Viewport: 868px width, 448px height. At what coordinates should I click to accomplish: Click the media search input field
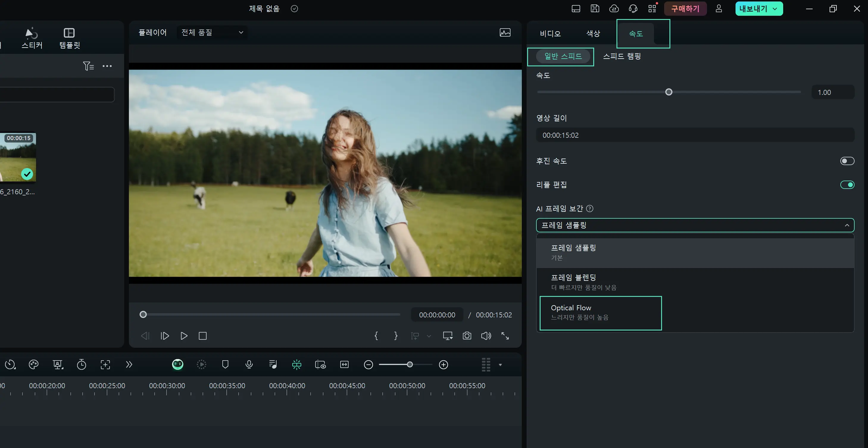coord(57,94)
